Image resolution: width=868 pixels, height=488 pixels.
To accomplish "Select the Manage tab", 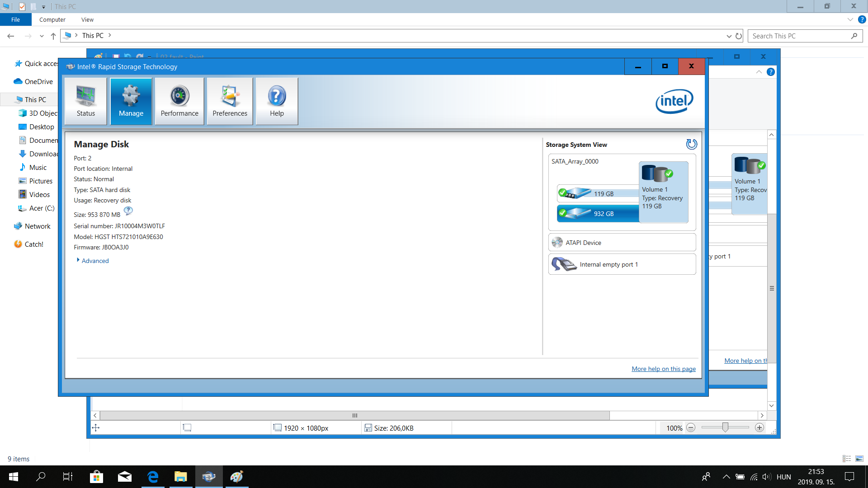I will [x=131, y=101].
